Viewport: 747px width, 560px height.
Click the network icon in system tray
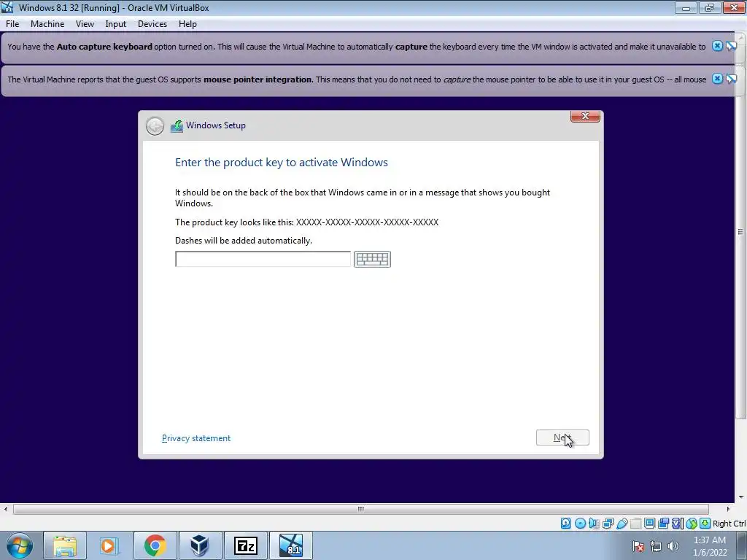[x=656, y=546]
